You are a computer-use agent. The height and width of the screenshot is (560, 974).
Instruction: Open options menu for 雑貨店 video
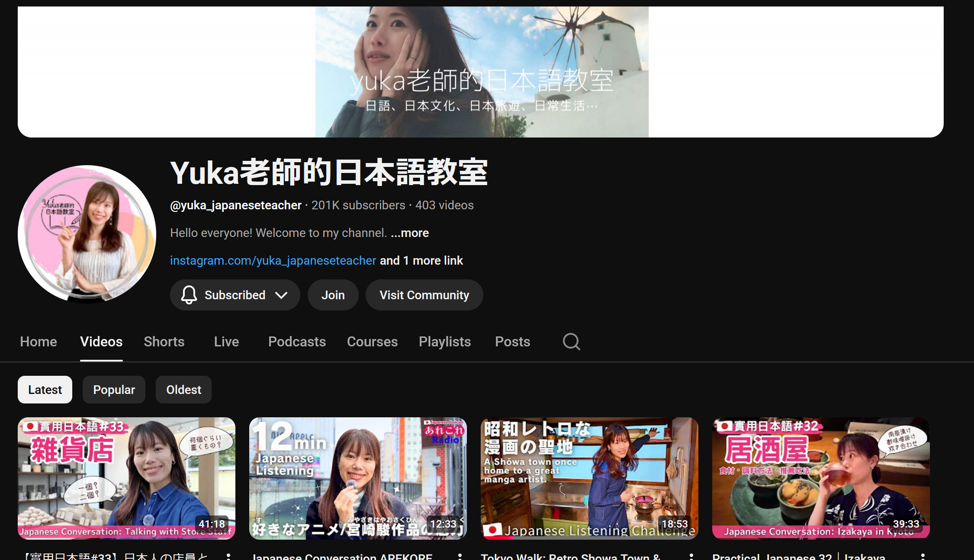click(228, 557)
